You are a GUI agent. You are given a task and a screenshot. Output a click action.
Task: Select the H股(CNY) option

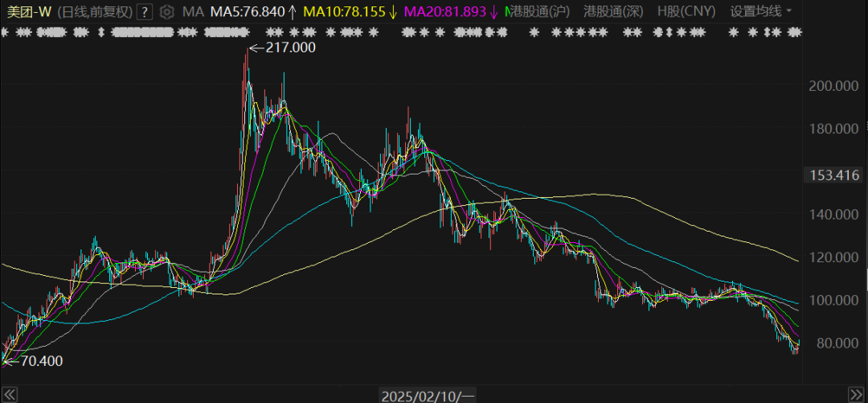pos(686,11)
